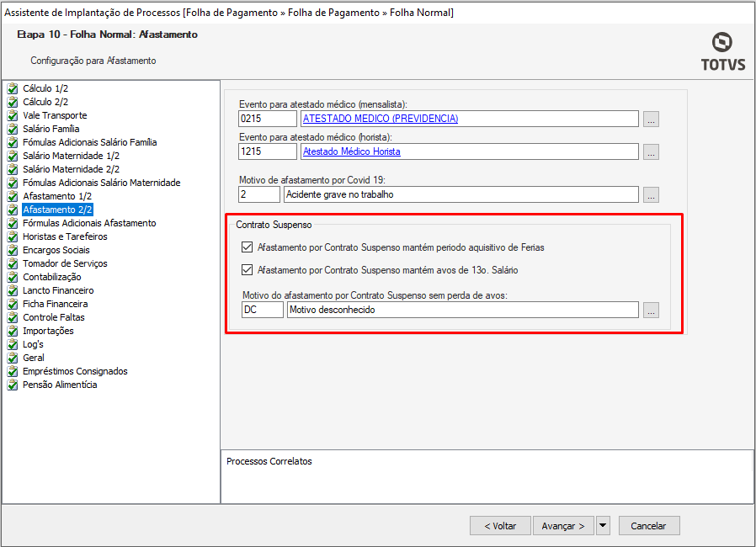The height and width of the screenshot is (547, 756).
Task: Click the checkmark icon beside Contabilização
Action: pos(13,277)
